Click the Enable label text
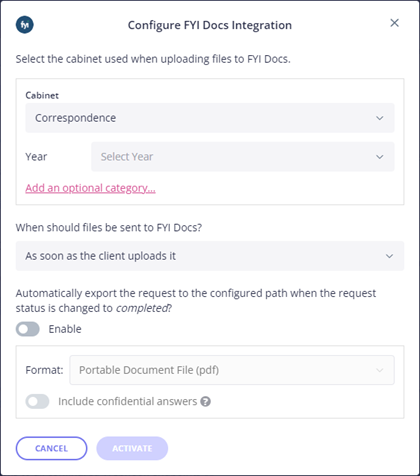 click(x=65, y=329)
